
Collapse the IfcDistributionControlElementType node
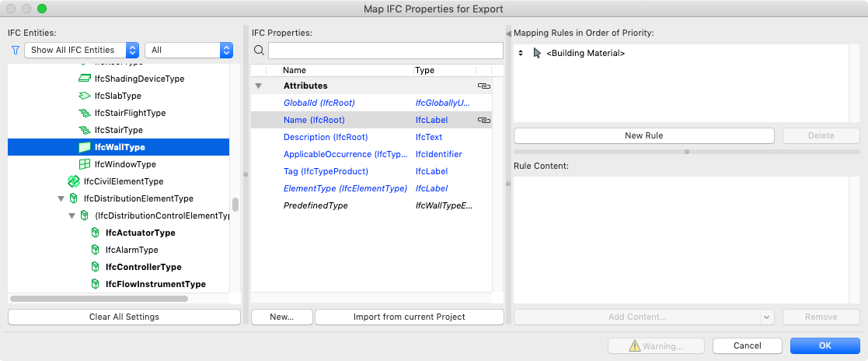click(x=72, y=216)
